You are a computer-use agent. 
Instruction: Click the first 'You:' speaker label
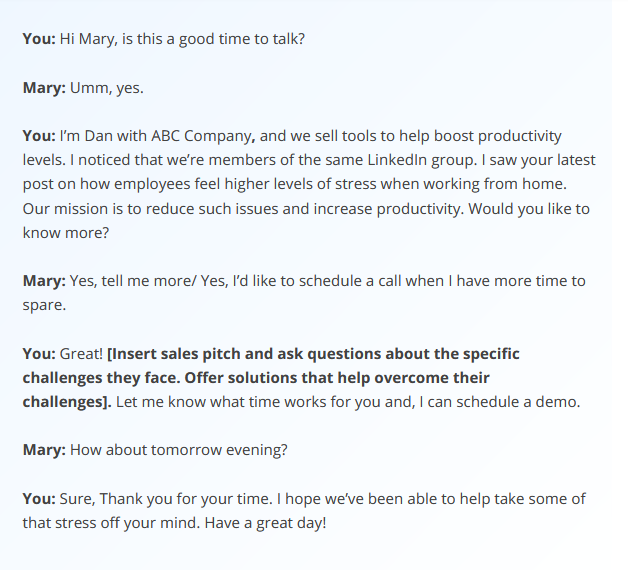click(x=39, y=39)
